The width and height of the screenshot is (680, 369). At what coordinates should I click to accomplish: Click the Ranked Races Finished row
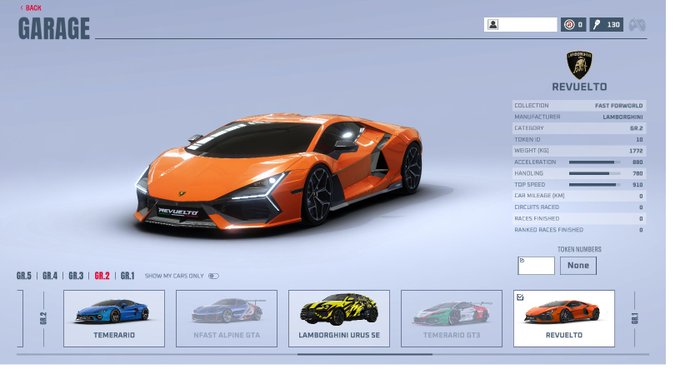[x=579, y=230]
